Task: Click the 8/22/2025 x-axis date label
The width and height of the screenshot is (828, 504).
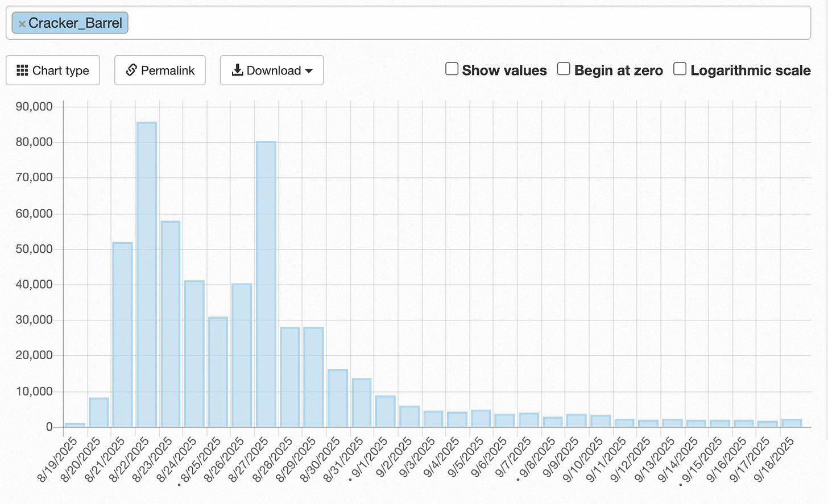Action: 129,460
